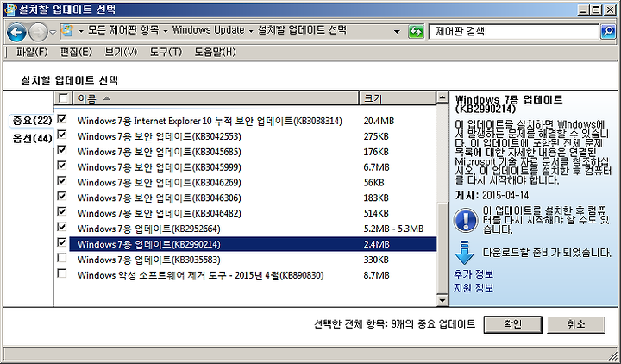This screenshot has width=621, height=364.
Task: Select the 중요(22) category tab
Action: [32, 121]
